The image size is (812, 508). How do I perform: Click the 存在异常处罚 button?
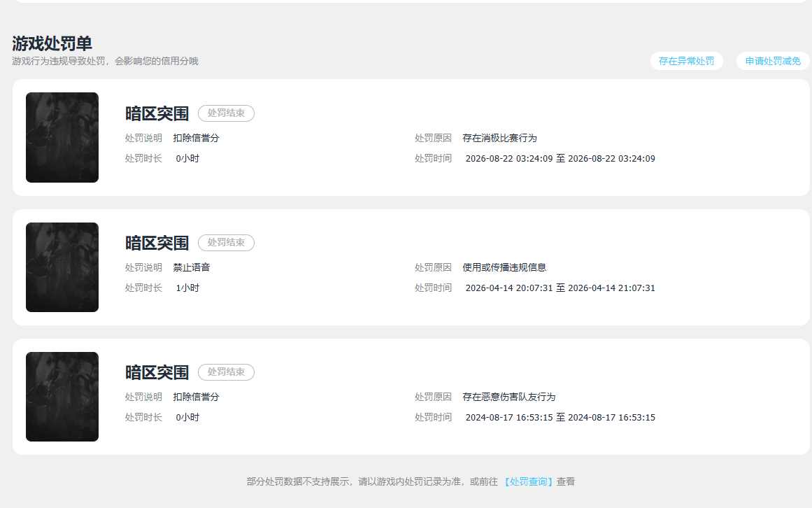[686, 61]
